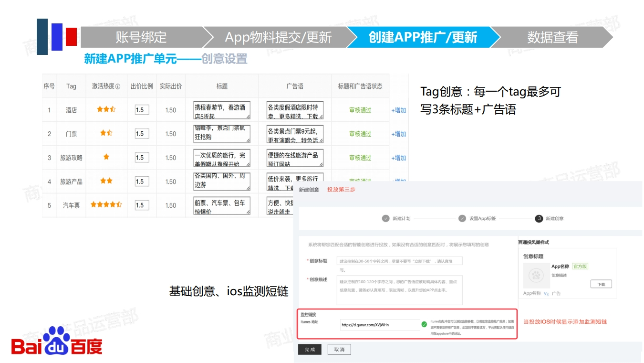
Task: Click the 便捷的在线旅游产品 ad text box
Action: coord(295,158)
